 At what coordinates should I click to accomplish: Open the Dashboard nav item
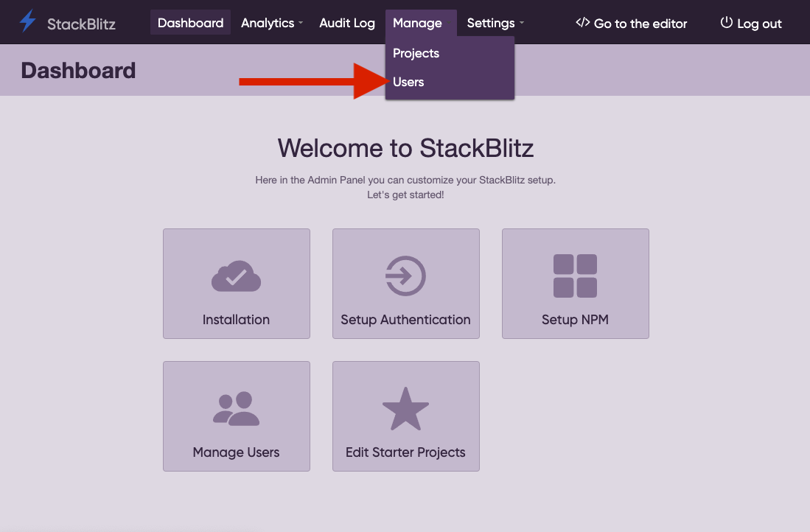(x=190, y=23)
